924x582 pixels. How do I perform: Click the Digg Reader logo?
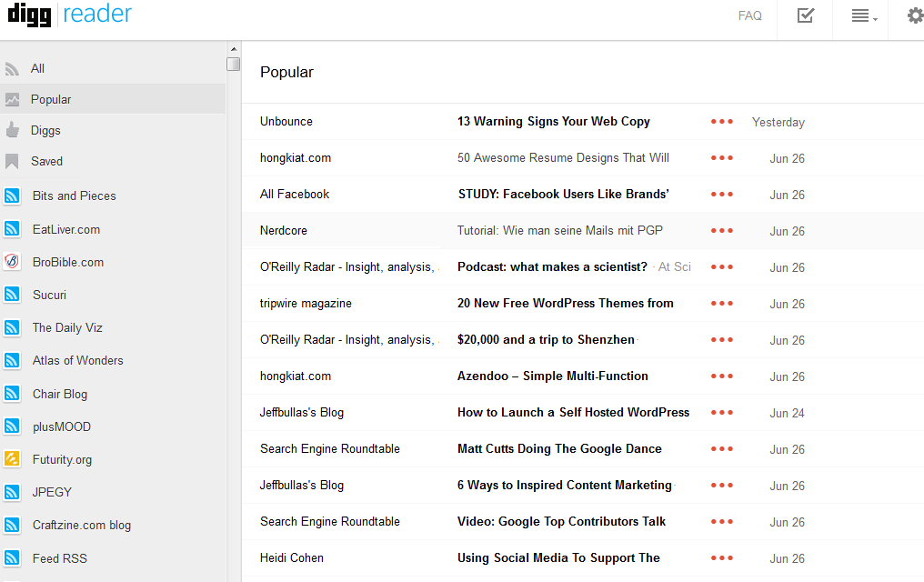69,14
